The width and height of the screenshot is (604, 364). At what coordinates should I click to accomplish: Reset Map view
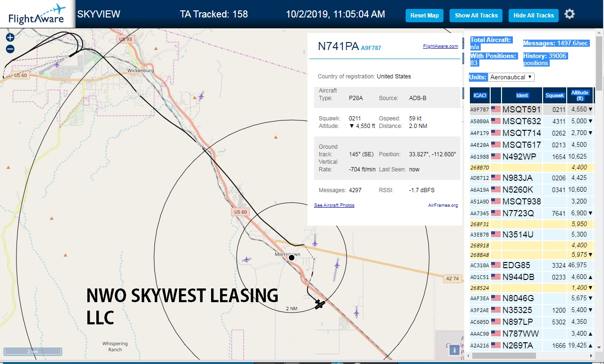(x=425, y=16)
